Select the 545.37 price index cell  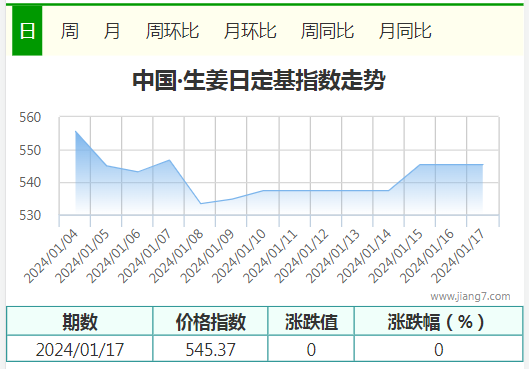210,349
